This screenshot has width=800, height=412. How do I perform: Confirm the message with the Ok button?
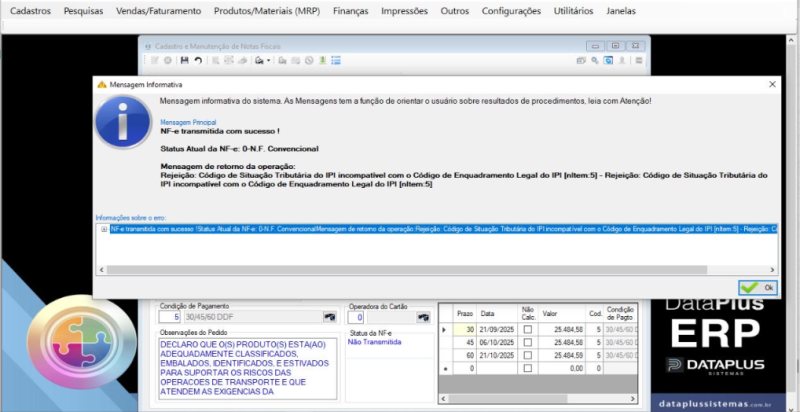[x=758, y=288]
